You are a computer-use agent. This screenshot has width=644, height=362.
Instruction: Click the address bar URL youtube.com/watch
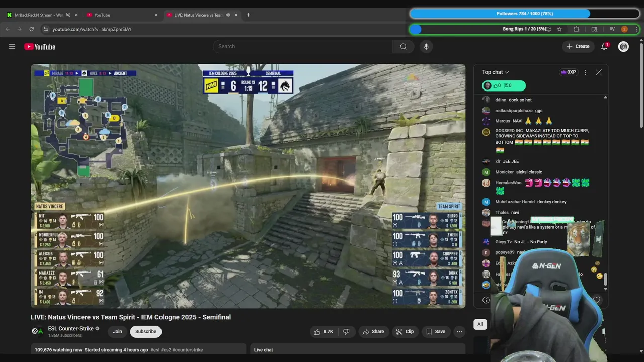[x=92, y=29]
